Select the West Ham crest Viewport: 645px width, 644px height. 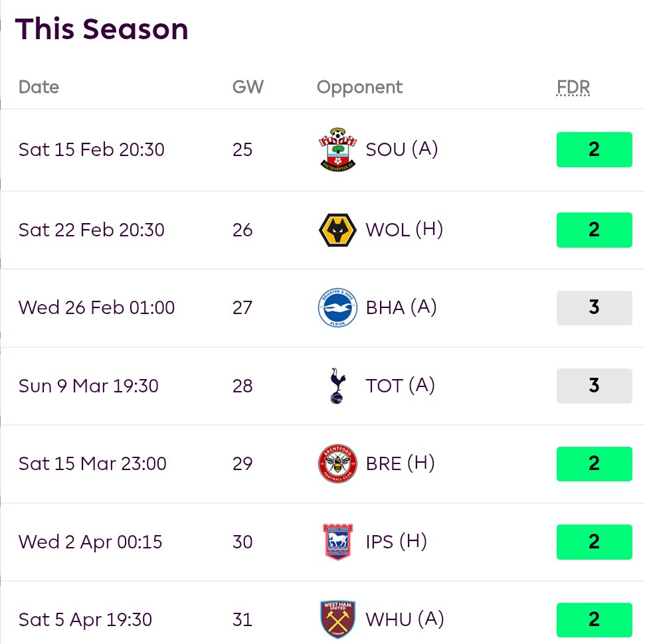337,620
